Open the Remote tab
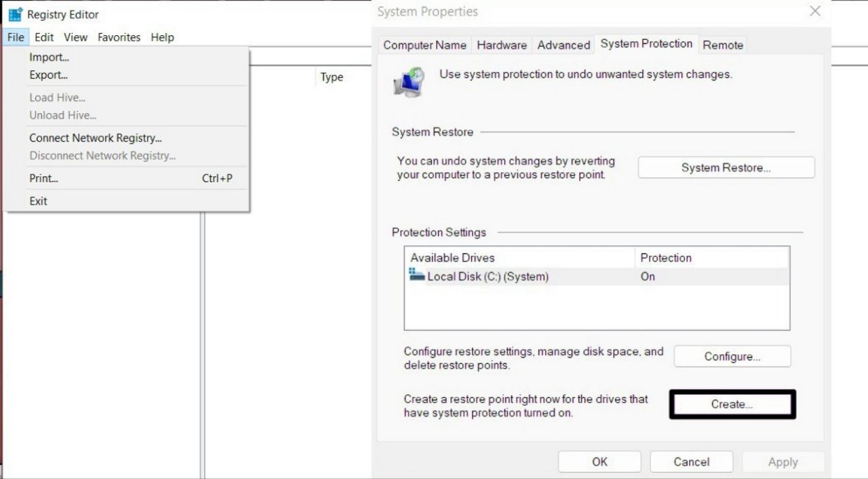 pyautogui.click(x=723, y=45)
